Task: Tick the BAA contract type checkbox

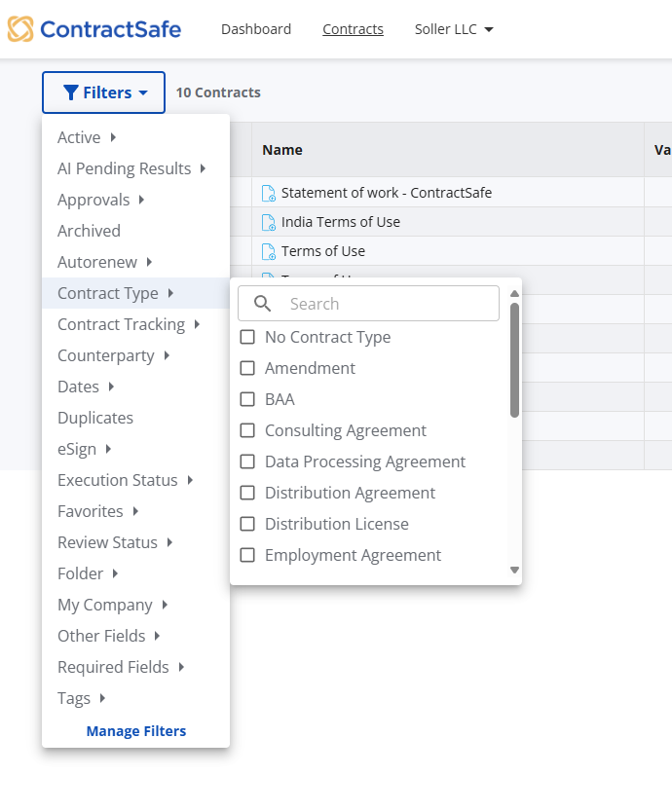Action: [x=247, y=399]
